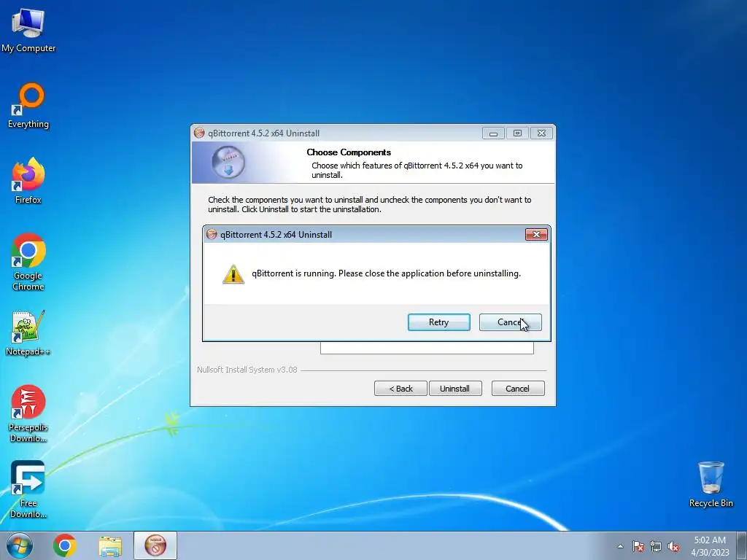Open Chrome from the taskbar
The height and width of the screenshot is (560, 747).
pos(65,545)
